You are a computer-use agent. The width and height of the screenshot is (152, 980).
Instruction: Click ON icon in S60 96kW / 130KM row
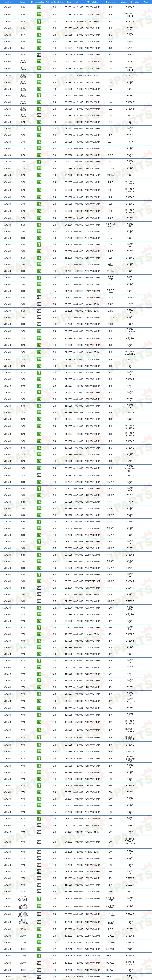coord(39,304)
